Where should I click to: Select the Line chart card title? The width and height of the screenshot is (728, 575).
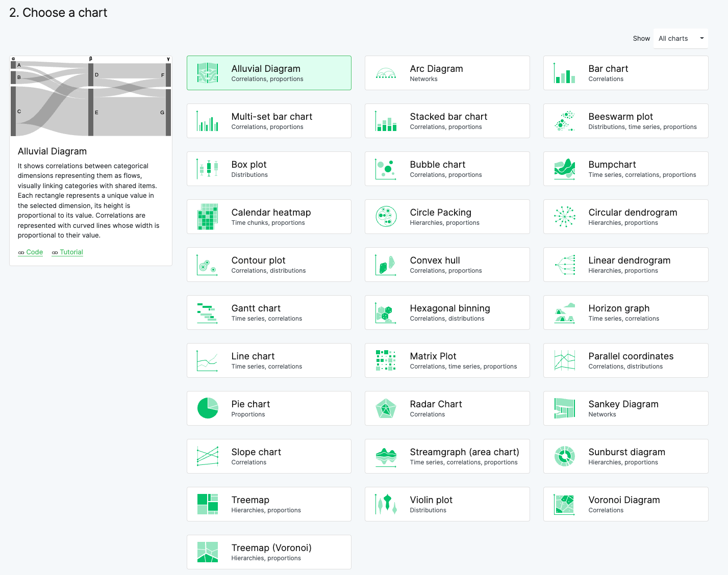point(253,356)
